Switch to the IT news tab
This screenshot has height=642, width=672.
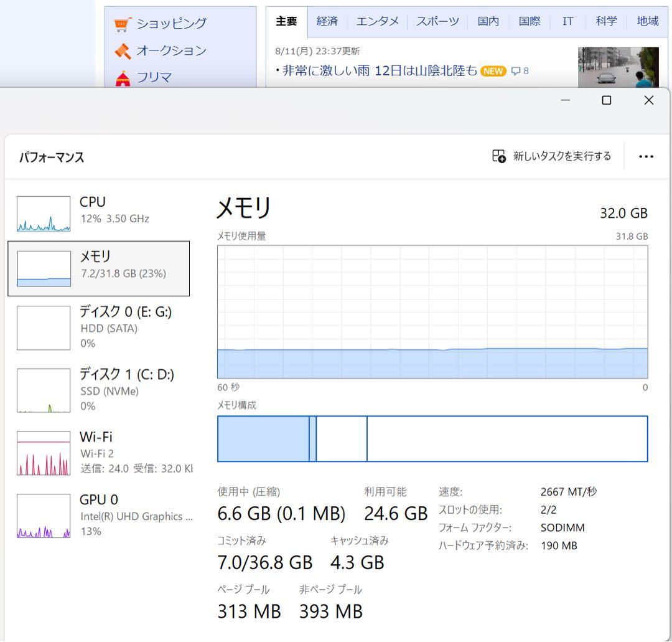tap(567, 21)
